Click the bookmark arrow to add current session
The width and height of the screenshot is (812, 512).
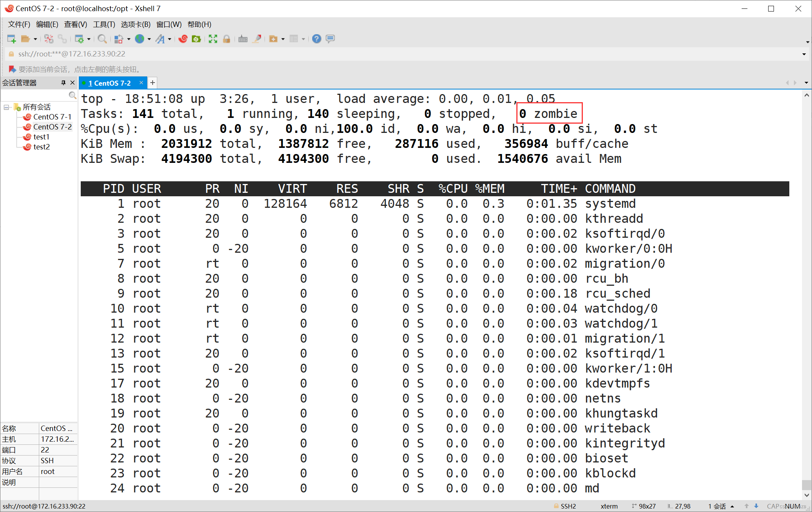point(12,69)
